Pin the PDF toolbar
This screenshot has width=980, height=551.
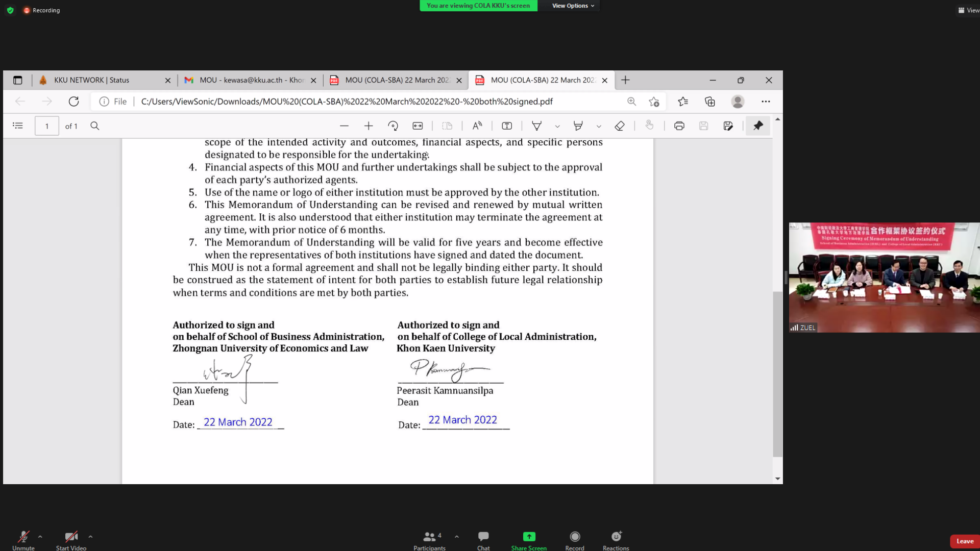758,126
